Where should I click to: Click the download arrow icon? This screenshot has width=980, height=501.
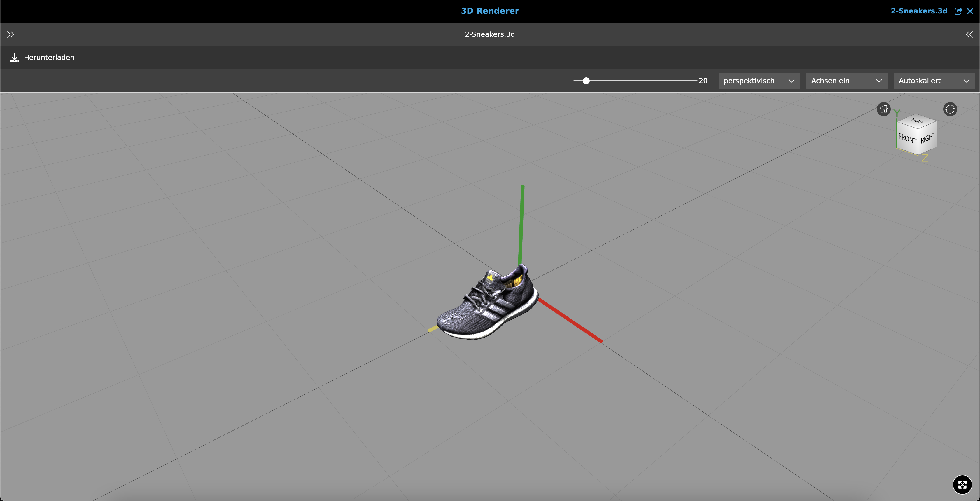pos(15,58)
